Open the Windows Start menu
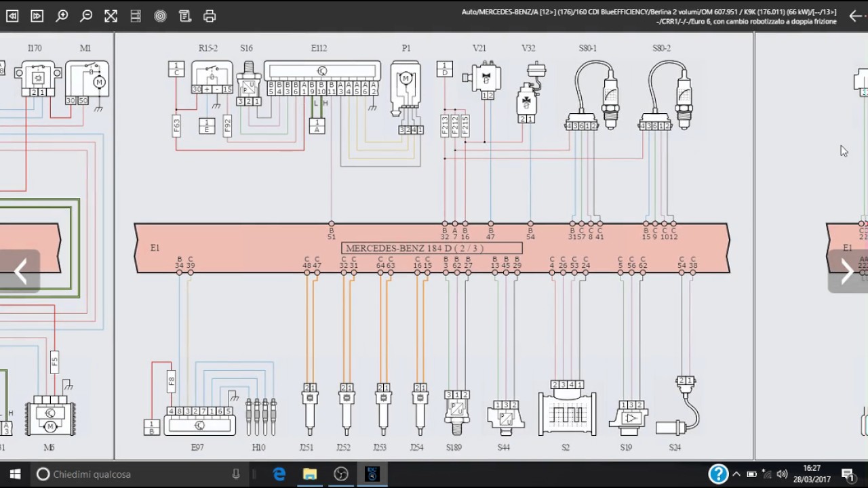Viewport: 868px width, 488px height. click(15, 474)
